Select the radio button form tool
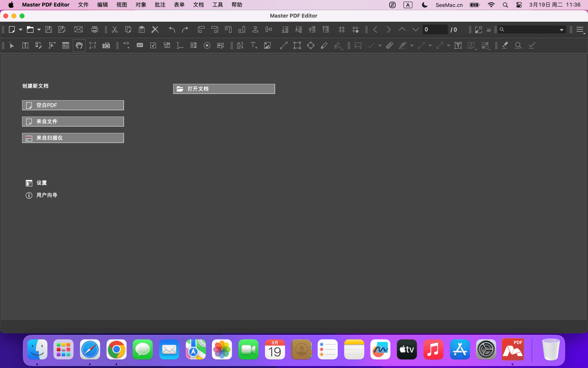Viewport: 588px width, 368px height. pyautogui.click(x=207, y=45)
